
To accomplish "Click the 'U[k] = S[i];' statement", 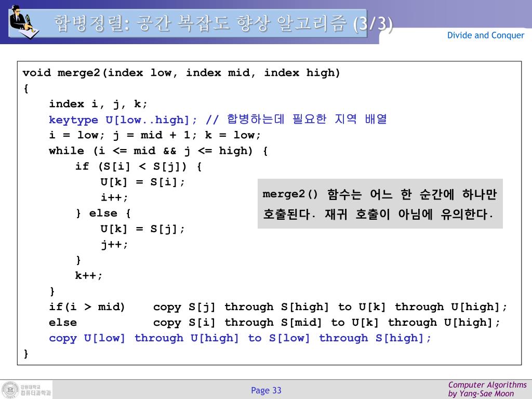I will (142, 182).
